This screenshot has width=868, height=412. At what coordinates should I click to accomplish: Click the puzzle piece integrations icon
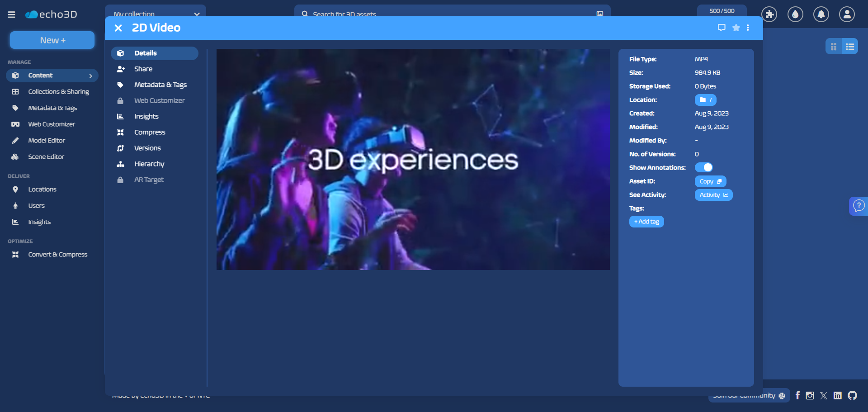769,14
